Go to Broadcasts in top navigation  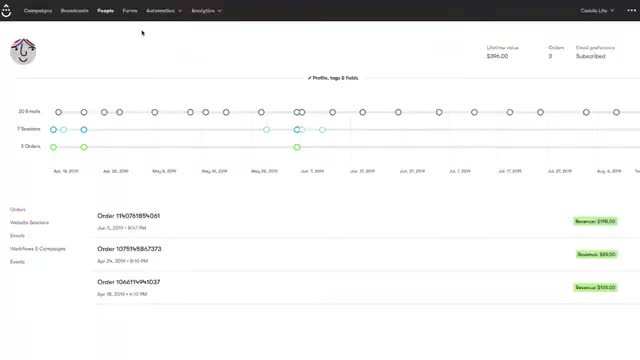(x=75, y=11)
